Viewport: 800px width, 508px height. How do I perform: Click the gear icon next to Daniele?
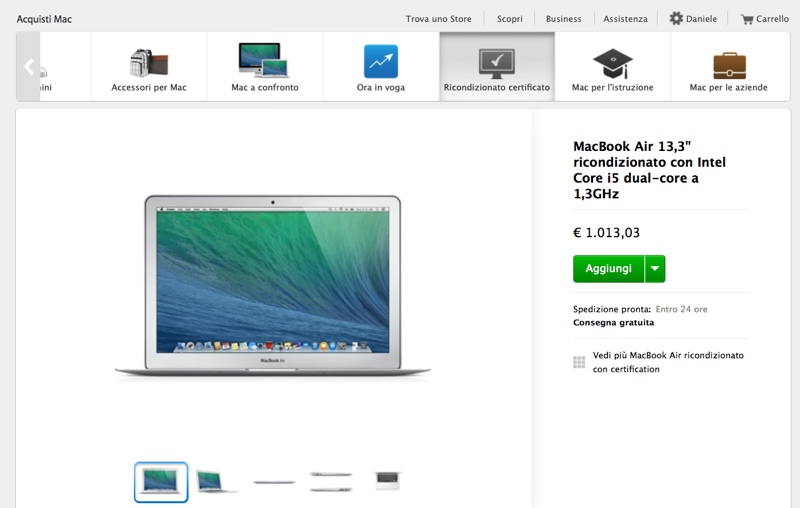(676, 18)
